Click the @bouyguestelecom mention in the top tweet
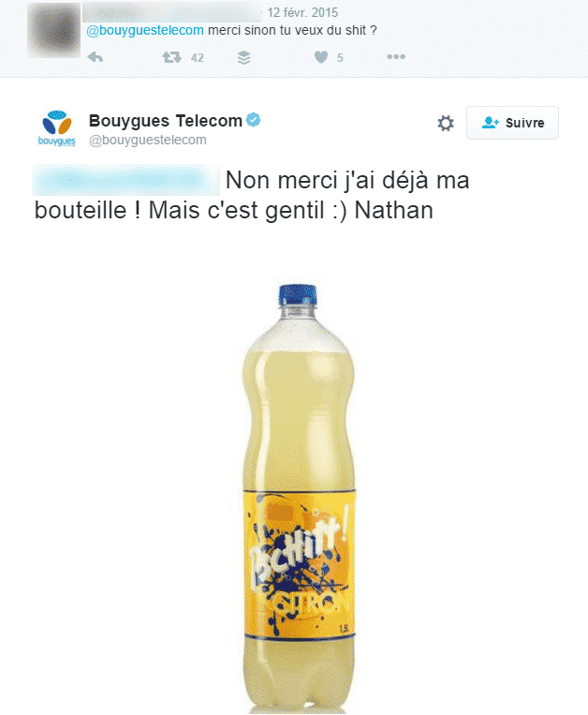This screenshot has width=588, height=715. pos(145,31)
